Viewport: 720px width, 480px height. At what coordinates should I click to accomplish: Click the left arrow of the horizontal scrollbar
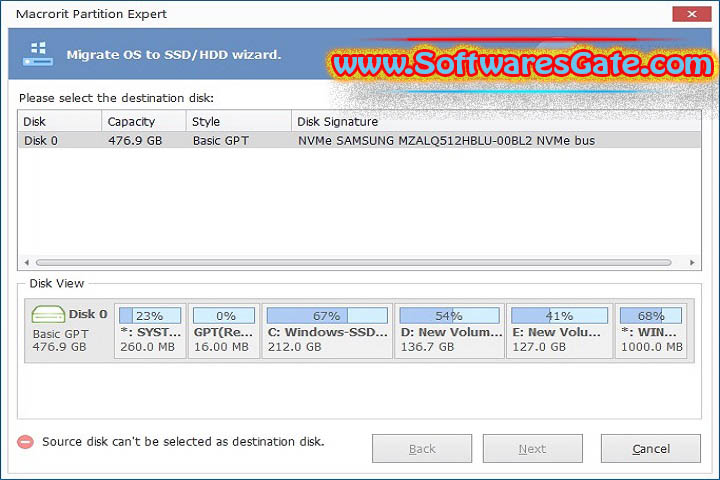(27, 263)
